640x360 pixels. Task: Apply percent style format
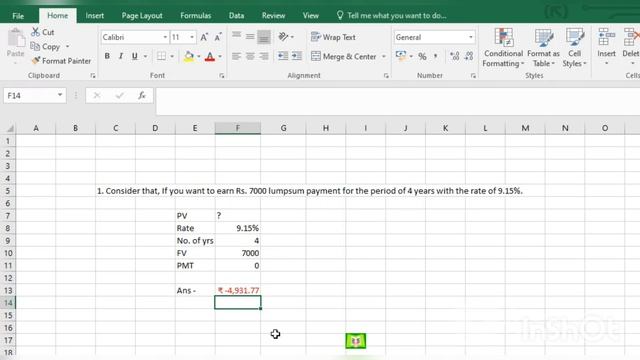[x=422, y=56]
